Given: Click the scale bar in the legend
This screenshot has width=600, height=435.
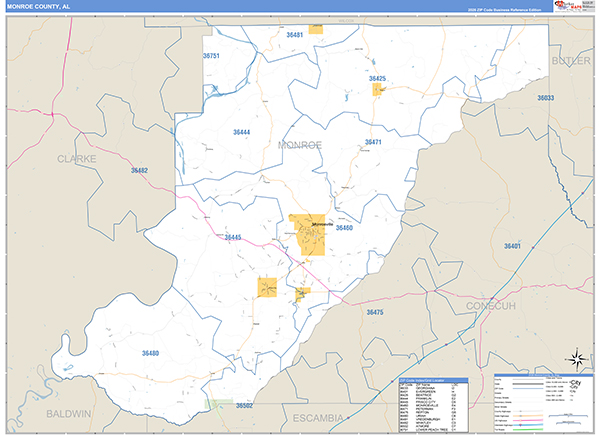Looking at the screenshot, I should [x=570, y=411].
